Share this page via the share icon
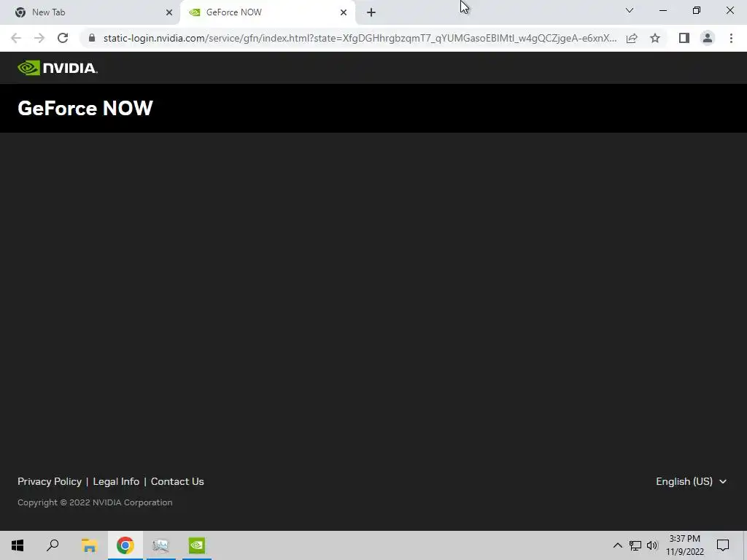 (632, 38)
